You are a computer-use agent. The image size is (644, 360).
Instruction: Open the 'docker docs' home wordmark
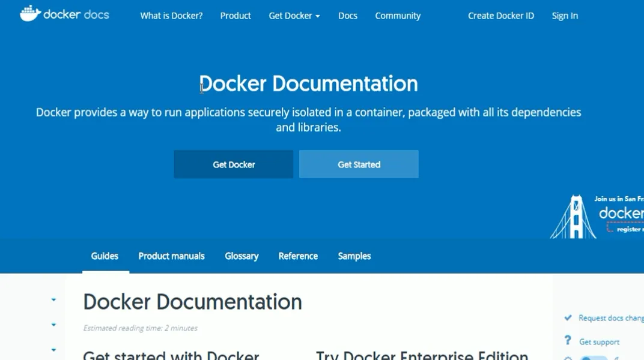[76, 15]
